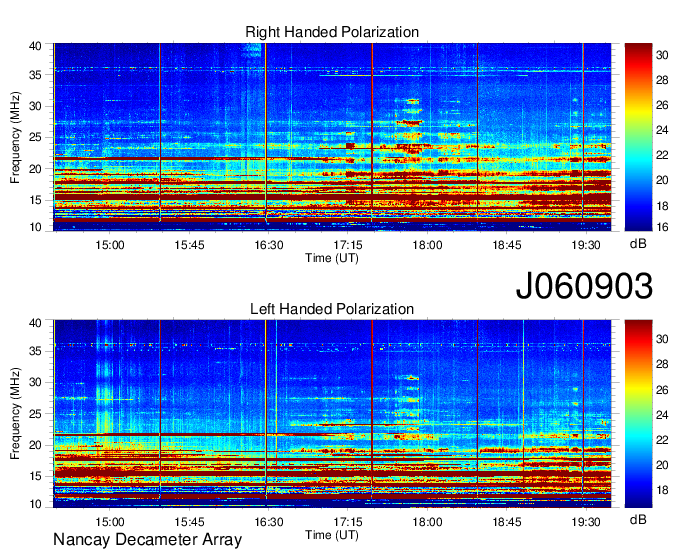Click the 17:15 tick label on top plot

348,245
